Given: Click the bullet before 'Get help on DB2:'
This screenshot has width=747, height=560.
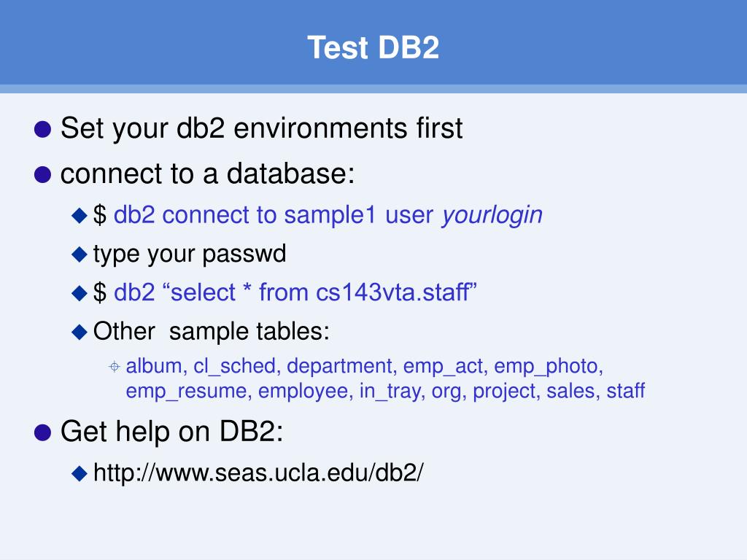Looking at the screenshot, I should (x=43, y=432).
